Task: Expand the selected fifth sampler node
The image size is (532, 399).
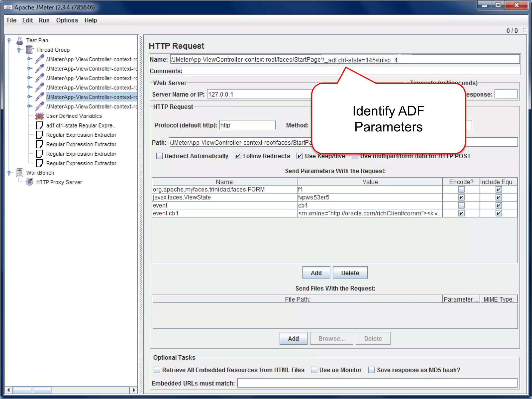Action: click(30, 97)
